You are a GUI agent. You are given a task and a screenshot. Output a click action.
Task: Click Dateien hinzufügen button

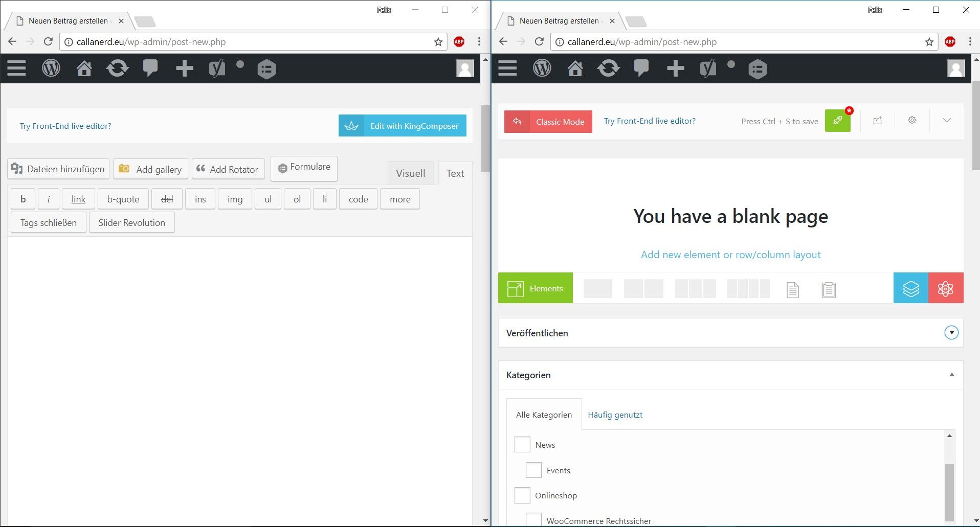pos(58,169)
